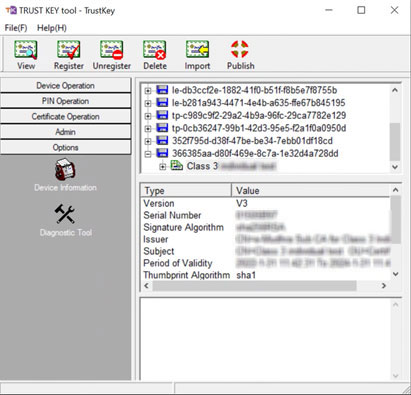
Task: Click disk icon of tp-c989c9f2 container
Action: coord(162,115)
